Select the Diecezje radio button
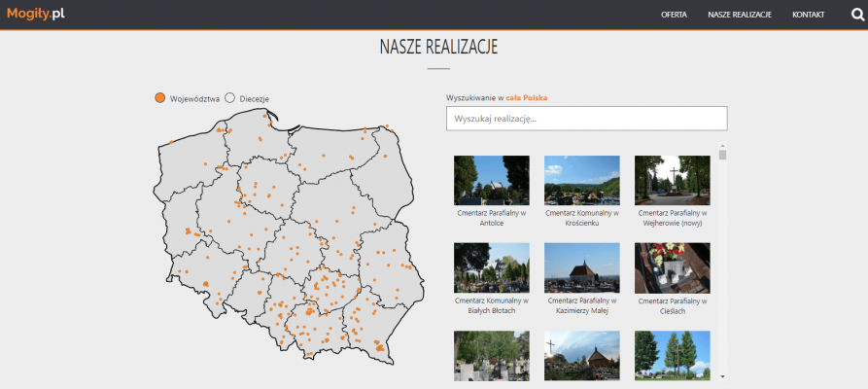Image resolution: width=868 pixels, height=389 pixels. coord(230,98)
